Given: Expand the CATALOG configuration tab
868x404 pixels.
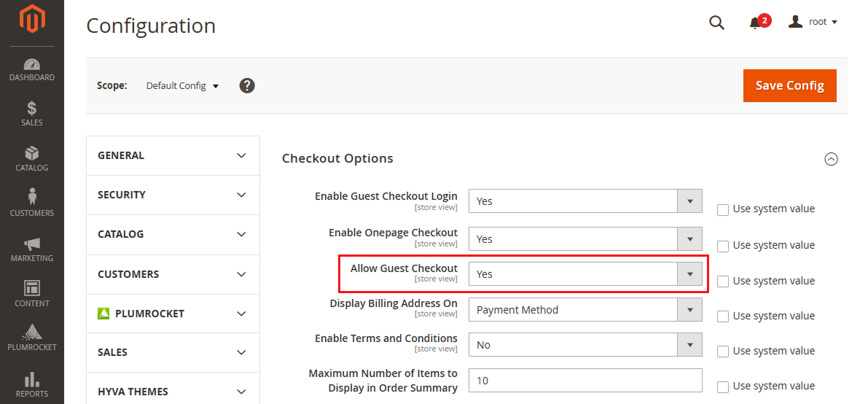Looking at the screenshot, I should pyautogui.click(x=173, y=234).
